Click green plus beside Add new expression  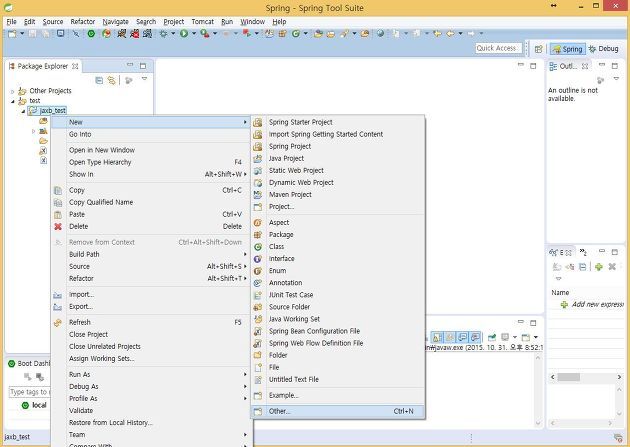pyautogui.click(x=564, y=305)
